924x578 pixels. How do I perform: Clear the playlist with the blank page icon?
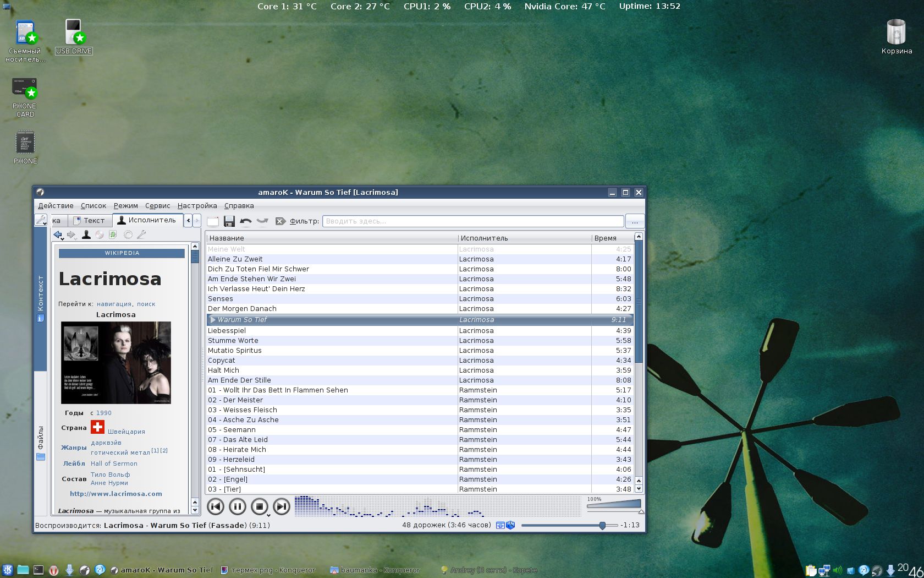tap(213, 221)
